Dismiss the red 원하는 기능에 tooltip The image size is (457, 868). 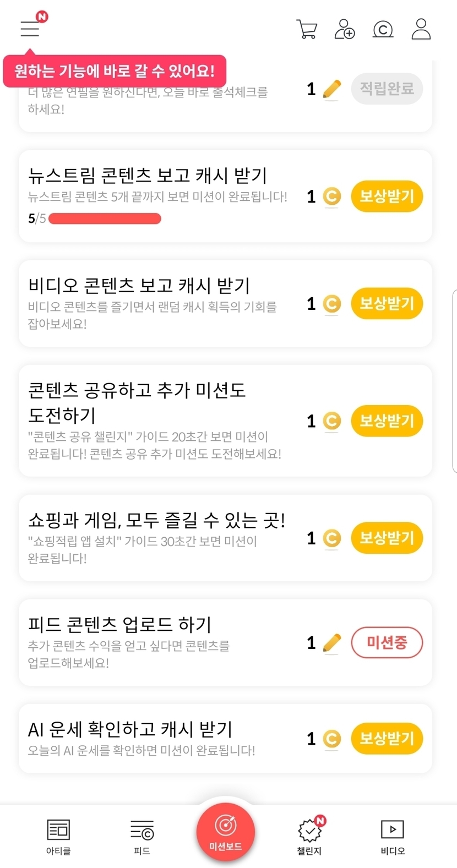(115, 71)
